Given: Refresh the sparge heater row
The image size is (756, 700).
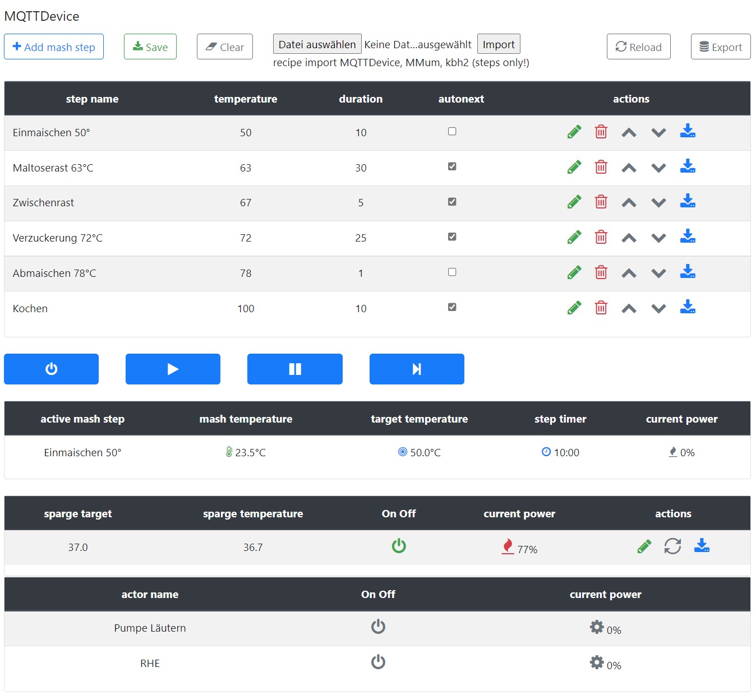Looking at the screenshot, I should pos(672,546).
